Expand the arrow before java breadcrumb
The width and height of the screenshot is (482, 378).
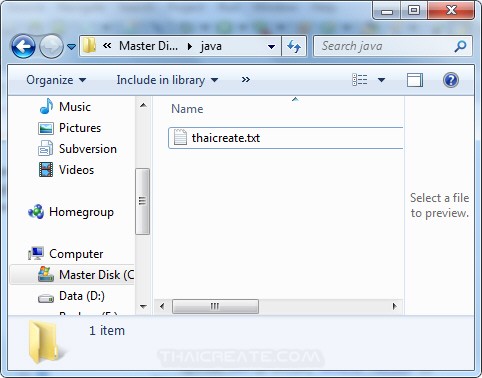click(190, 46)
